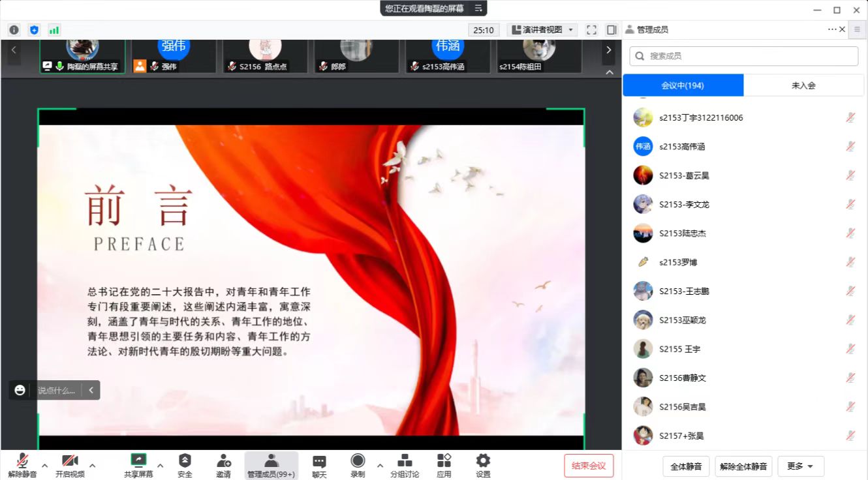Toggle 开启视频 camera button
868x480 pixels.
pyautogui.click(x=70, y=461)
